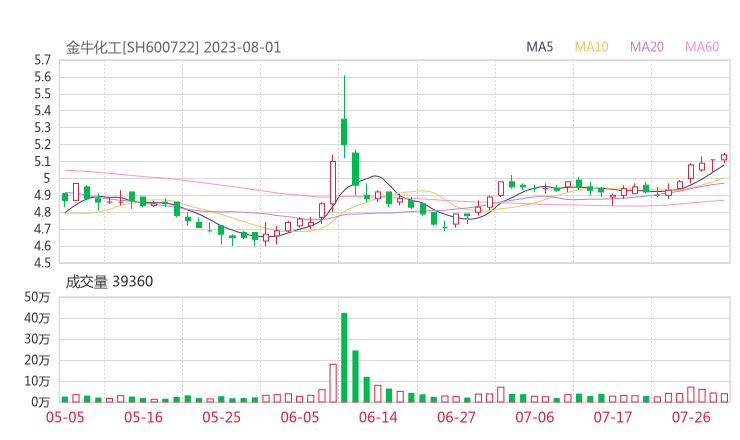Click the 07-26 date axis label
The height and width of the screenshot is (440, 740).
tap(691, 417)
